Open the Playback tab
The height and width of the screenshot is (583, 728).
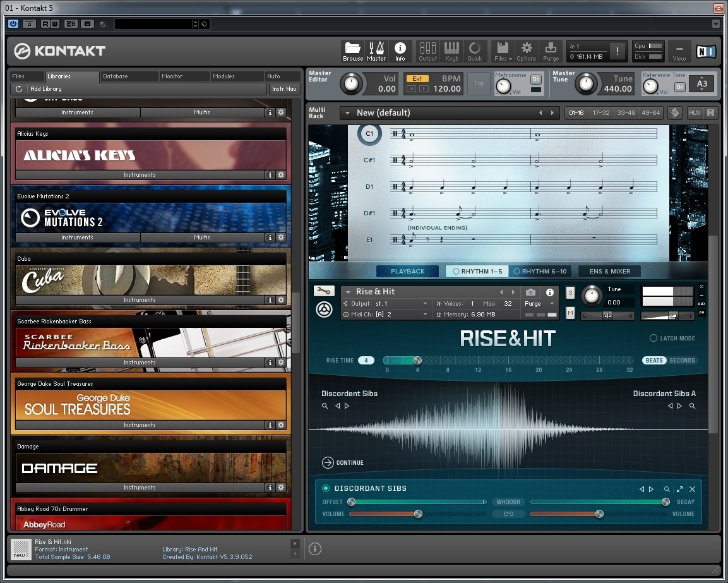click(x=408, y=272)
